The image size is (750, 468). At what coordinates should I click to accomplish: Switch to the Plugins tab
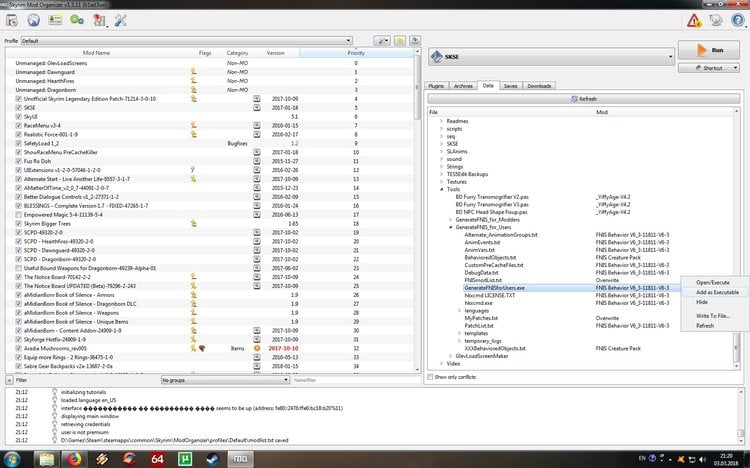tap(436, 86)
